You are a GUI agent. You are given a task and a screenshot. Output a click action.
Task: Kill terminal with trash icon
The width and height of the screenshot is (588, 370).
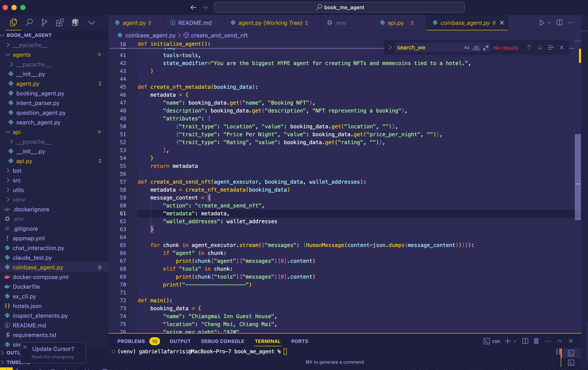pyautogui.click(x=536, y=341)
